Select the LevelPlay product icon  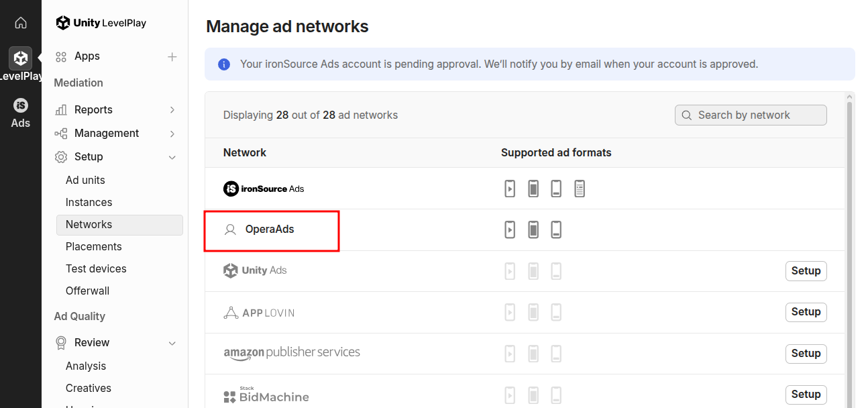(21, 58)
